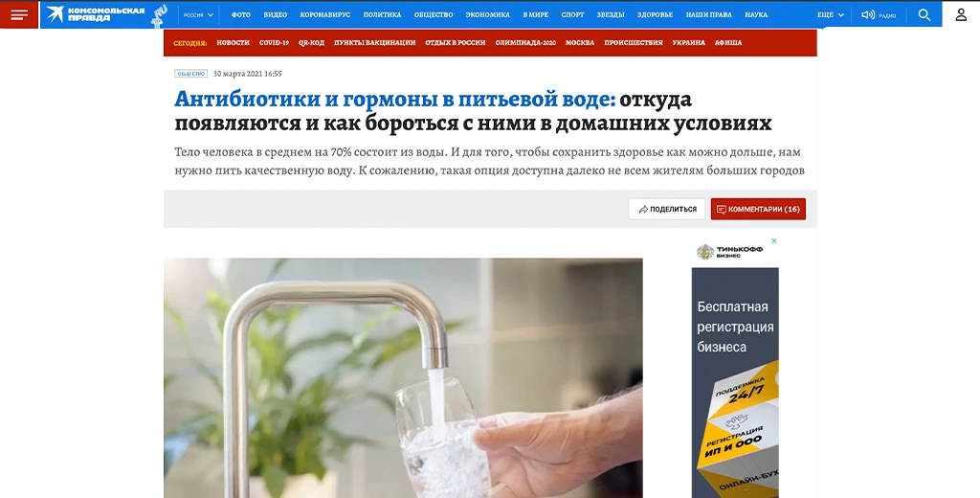Close the Tinkoff ad
The image size is (980, 498).
point(773,240)
